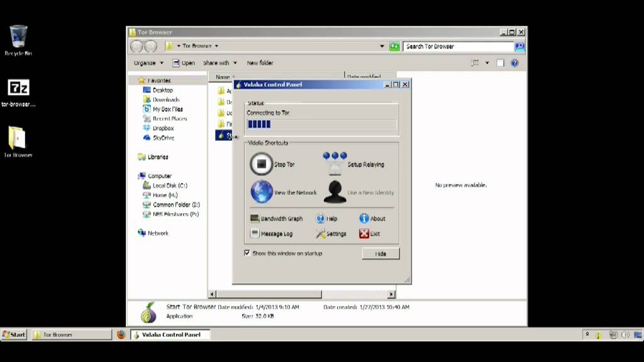Change the view icon in Explorer
Image resolution: width=644 pixels, height=362 pixels.
pyautogui.click(x=475, y=63)
